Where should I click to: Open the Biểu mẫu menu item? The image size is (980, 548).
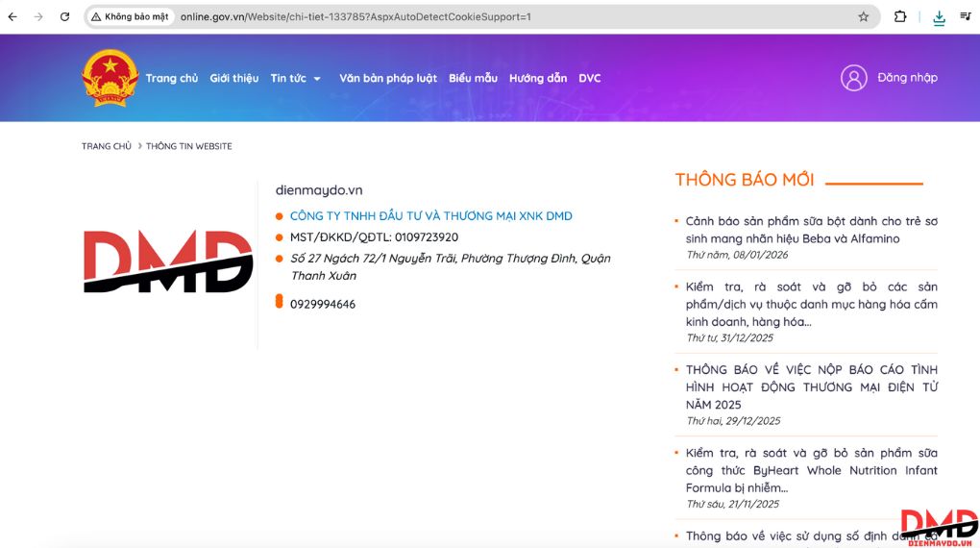(473, 78)
